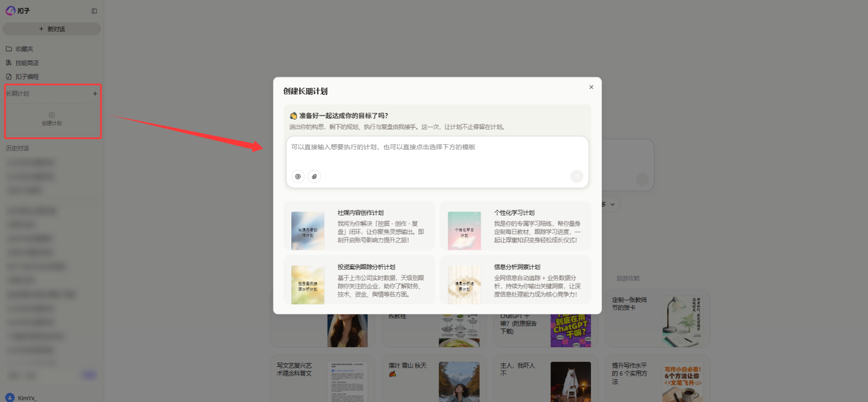Open the KimYx_ user profile avatar

tap(10, 398)
